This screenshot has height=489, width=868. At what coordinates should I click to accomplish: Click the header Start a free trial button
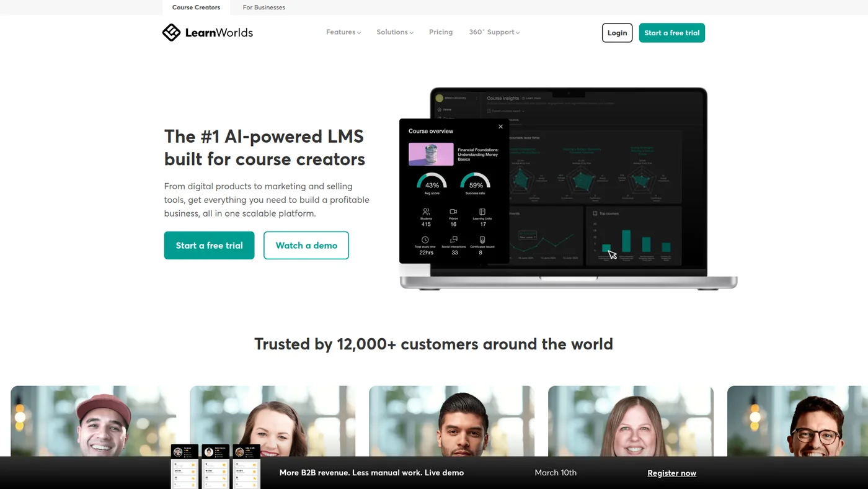click(x=672, y=33)
